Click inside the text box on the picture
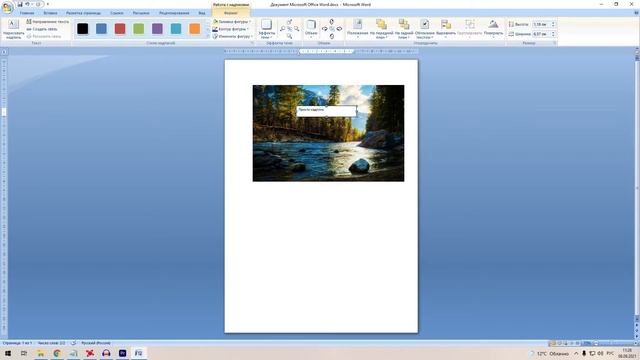The image size is (640, 360). pyautogui.click(x=327, y=111)
